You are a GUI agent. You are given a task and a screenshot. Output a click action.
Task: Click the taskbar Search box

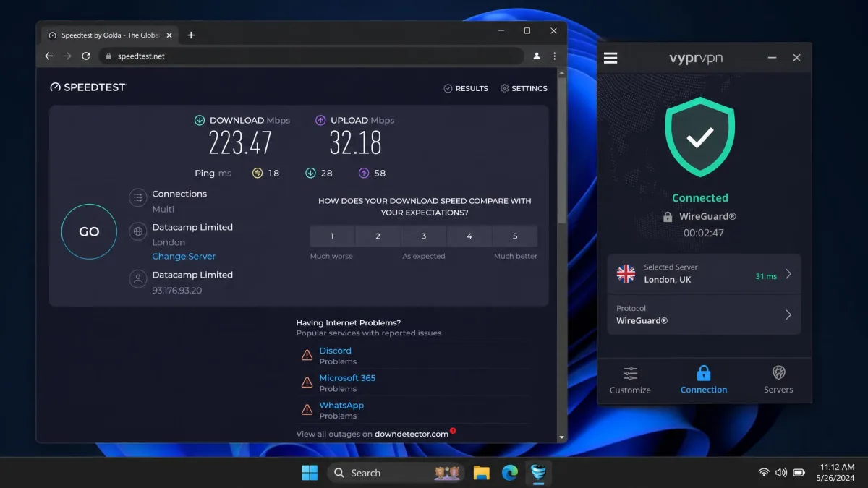397,473
